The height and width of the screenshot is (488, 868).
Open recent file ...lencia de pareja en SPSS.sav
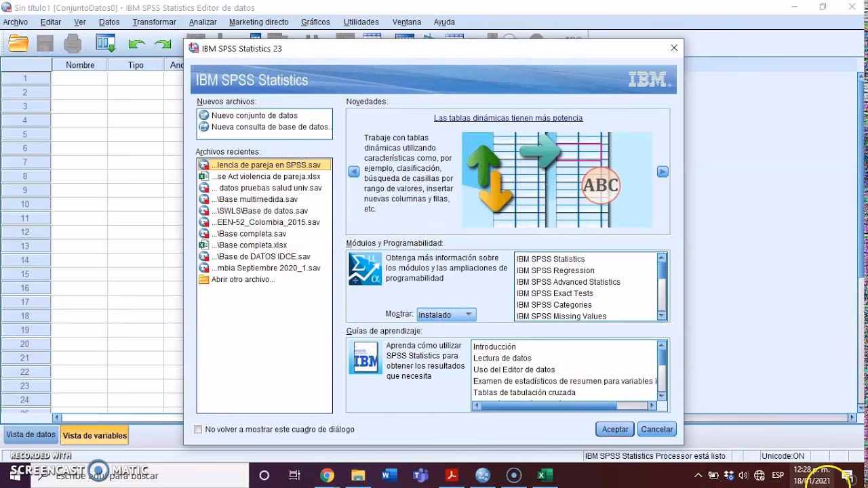pyautogui.click(x=264, y=165)
